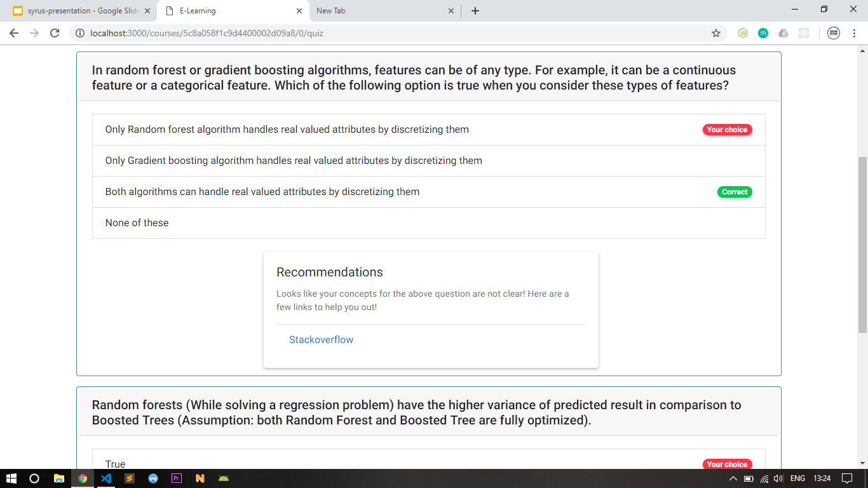Open the teal 'm' extension icon
Image resolution: width=868 pixels, height=488 pixels.
[763, 33]
